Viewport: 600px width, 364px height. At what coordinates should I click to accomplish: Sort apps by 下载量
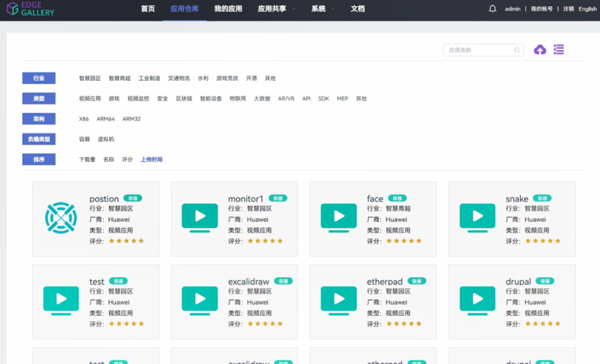pos(87,159)
